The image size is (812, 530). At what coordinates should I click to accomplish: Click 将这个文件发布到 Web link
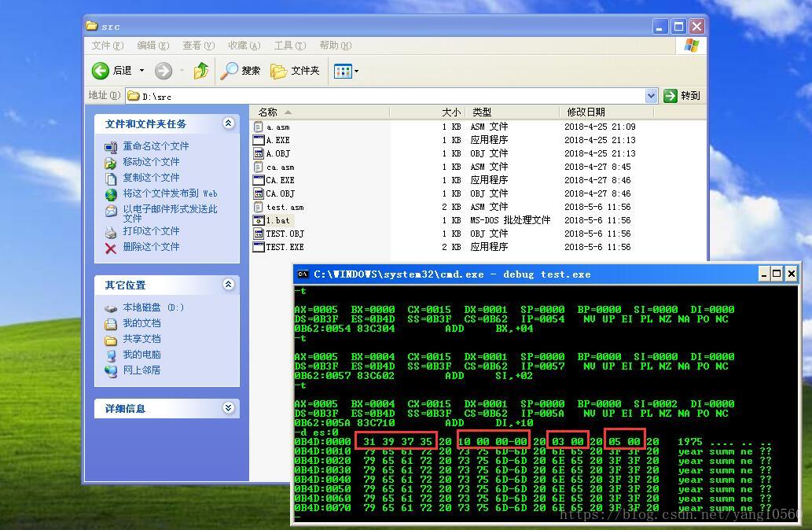tap(171, 193)
